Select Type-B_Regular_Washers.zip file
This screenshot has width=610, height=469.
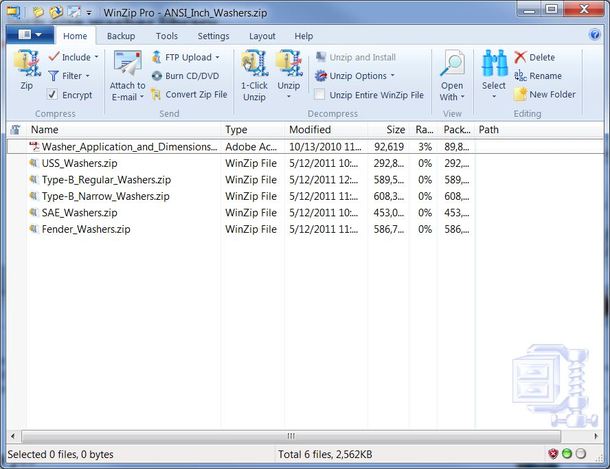(x=305, y=180)
